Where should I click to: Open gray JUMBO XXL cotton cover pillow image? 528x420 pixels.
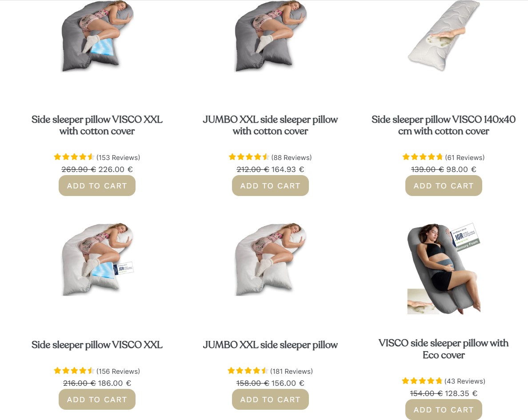tap(270, 36)
